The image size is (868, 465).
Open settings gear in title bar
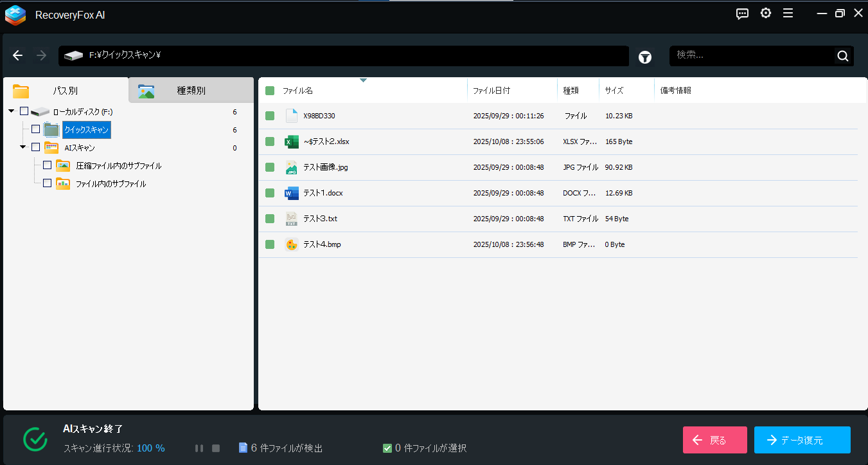(765, 14)
